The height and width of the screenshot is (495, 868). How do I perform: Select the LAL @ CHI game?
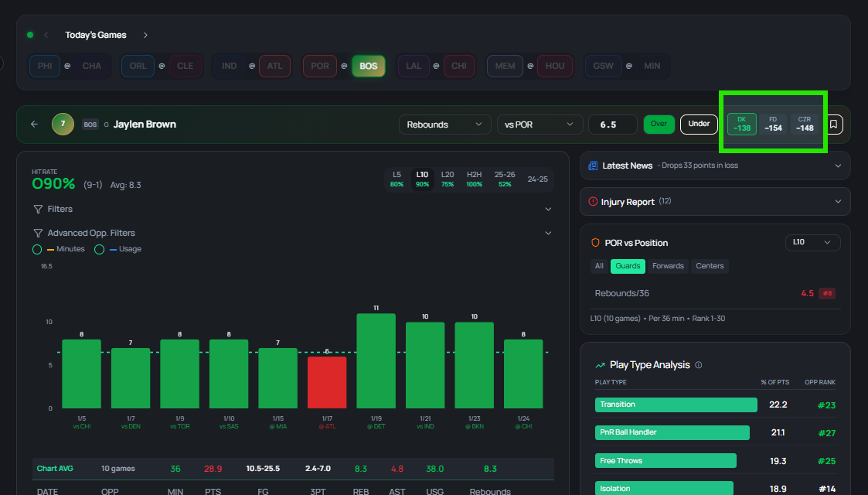[436, 66]
